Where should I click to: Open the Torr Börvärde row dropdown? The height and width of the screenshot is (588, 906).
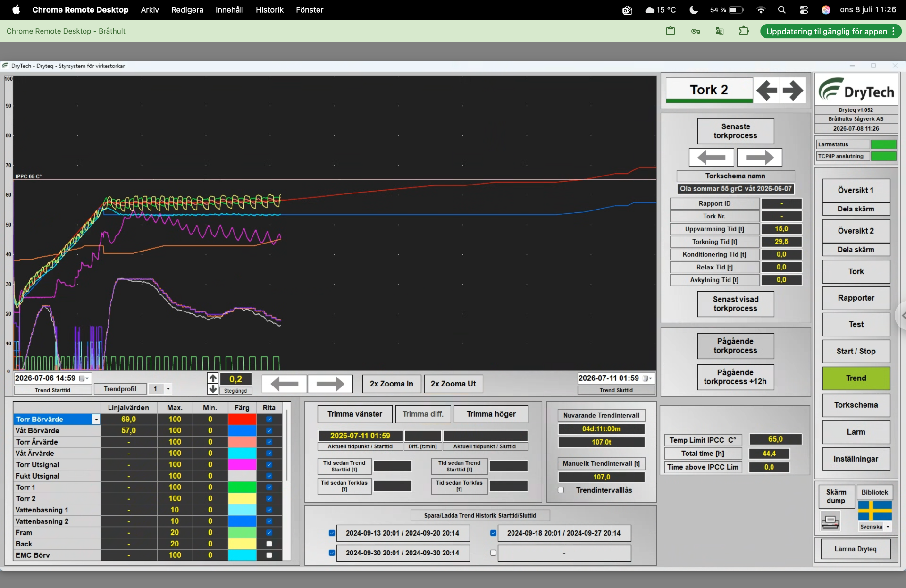(x=96, y=419)
